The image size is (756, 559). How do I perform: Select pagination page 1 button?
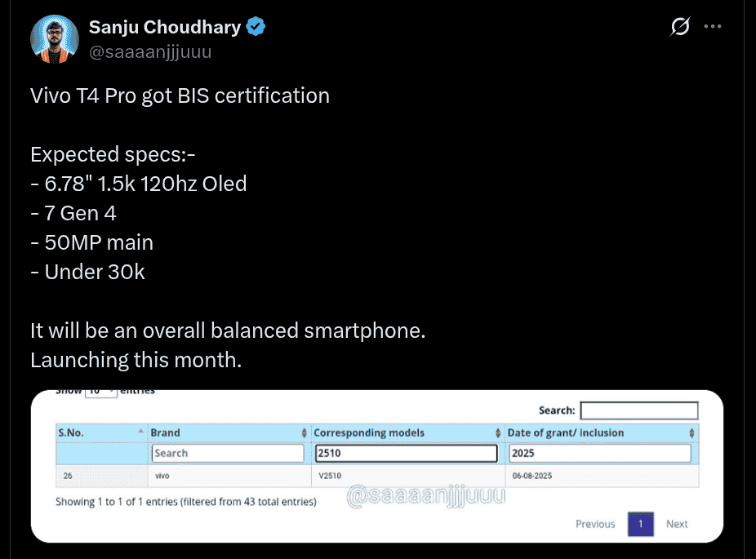(641, 524)
